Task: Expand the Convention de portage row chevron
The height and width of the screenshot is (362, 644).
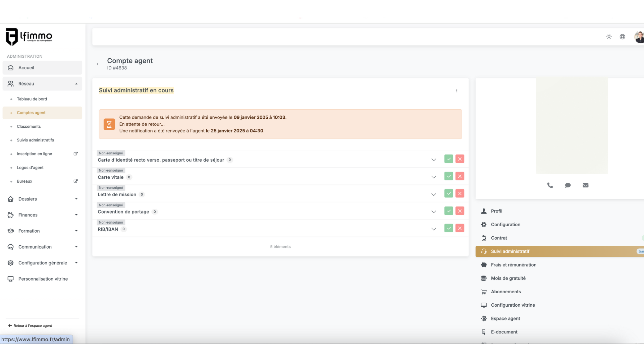Action: [x=433, y=212]
